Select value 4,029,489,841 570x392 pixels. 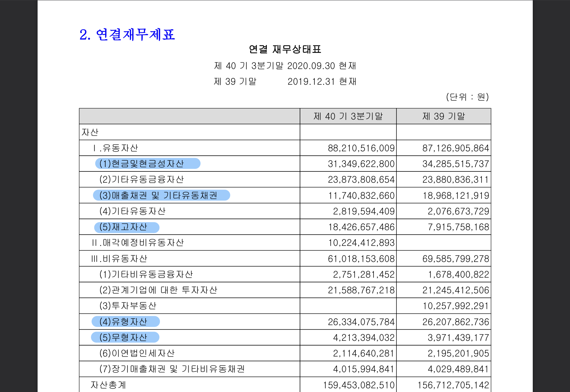click(459, 369)
